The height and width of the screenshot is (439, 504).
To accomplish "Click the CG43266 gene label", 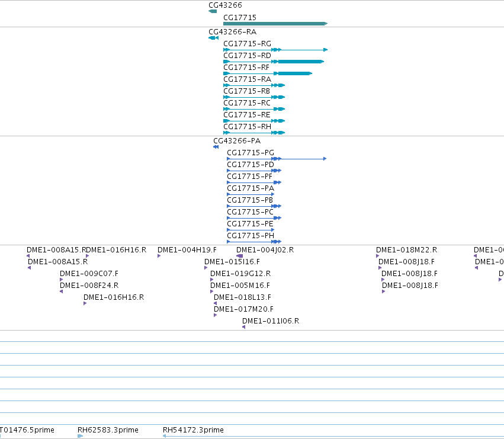I will (x=225, y=5).
